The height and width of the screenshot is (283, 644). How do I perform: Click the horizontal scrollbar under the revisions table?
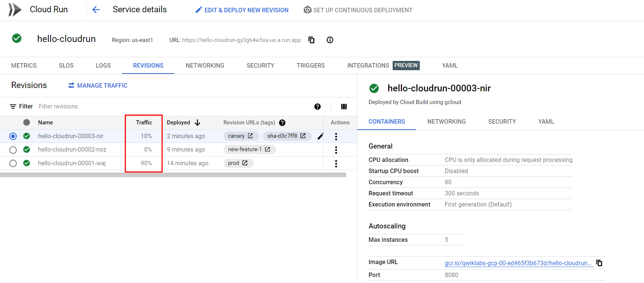[x=173, y=175]
